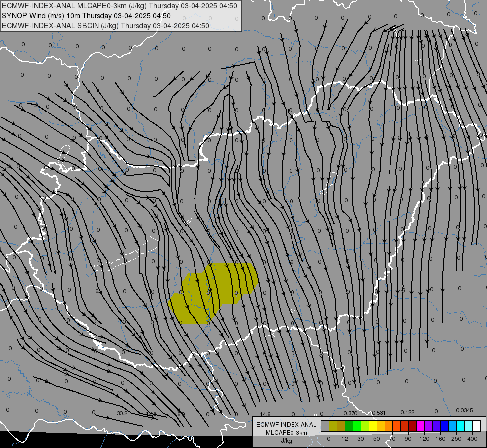Click legend scale value 30
Viewport: 487px width, 448px height.
click(361, 439)
